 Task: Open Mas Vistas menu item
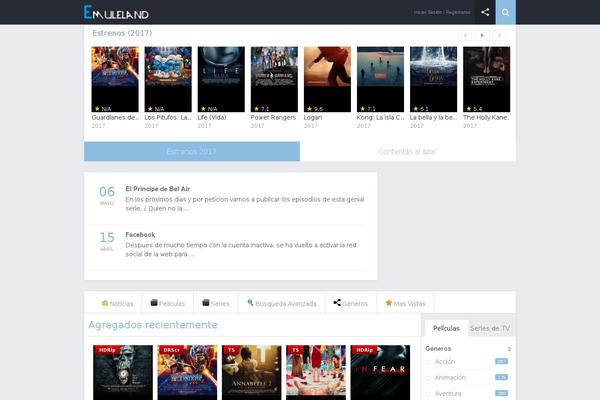(x=405, y=304)
